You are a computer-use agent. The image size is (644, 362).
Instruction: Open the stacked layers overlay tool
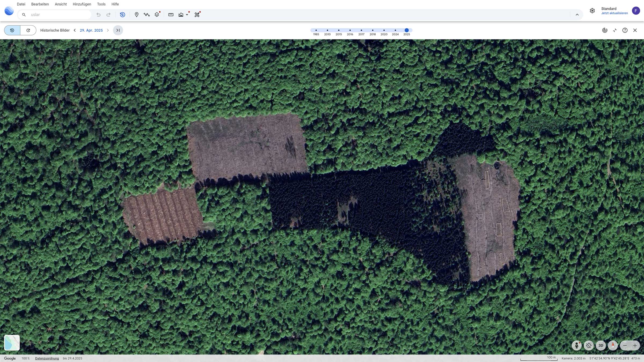click(157, 14)
